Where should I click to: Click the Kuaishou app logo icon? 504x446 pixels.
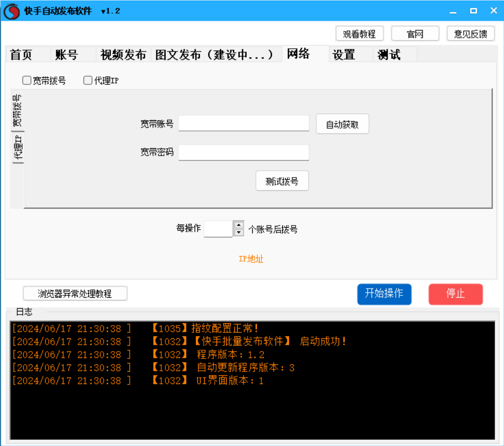(x=12, y=11)
